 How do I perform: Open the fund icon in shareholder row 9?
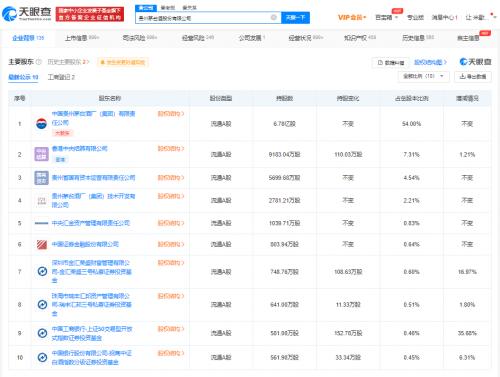click(x=42, y=333)
